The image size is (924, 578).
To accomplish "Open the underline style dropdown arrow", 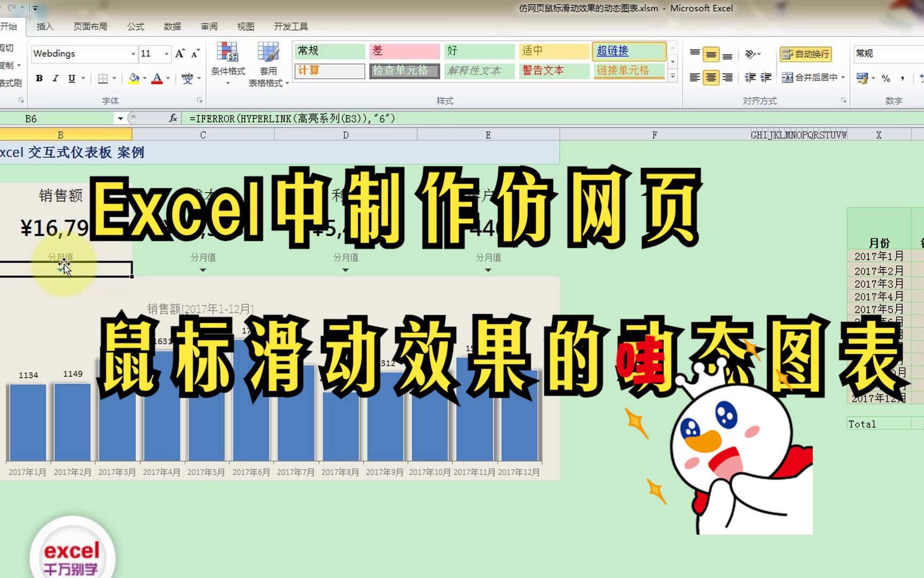I will coord(83,78).
